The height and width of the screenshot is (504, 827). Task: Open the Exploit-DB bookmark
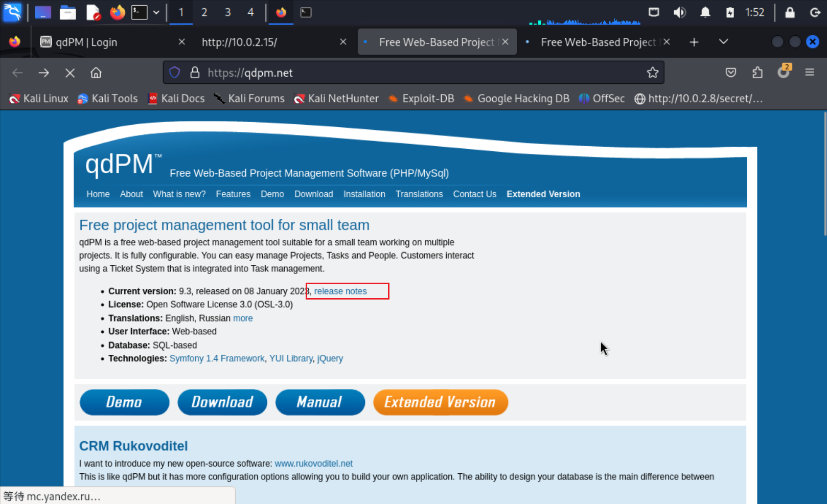pos(421,99)
